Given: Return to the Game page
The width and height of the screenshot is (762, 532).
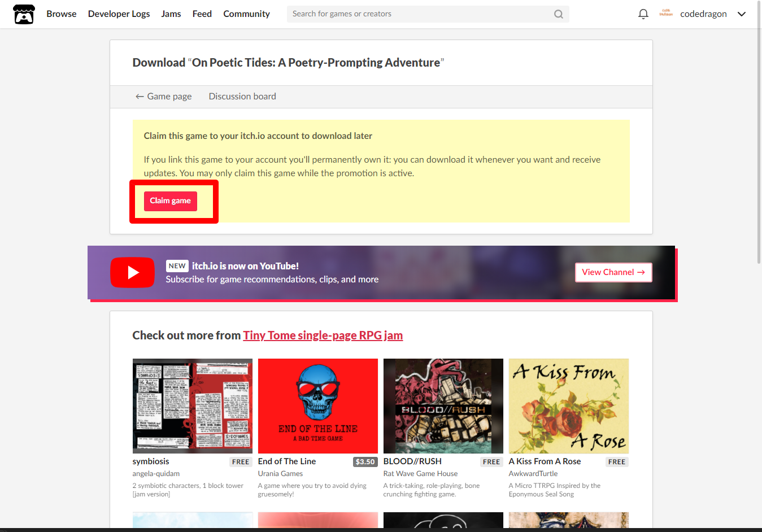Looking at the screenshot, I should coord(164,97).
